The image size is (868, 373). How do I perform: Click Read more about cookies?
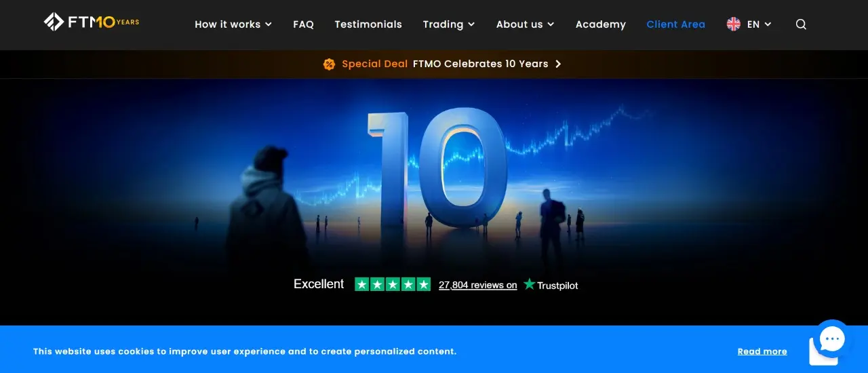coord(762,351)
